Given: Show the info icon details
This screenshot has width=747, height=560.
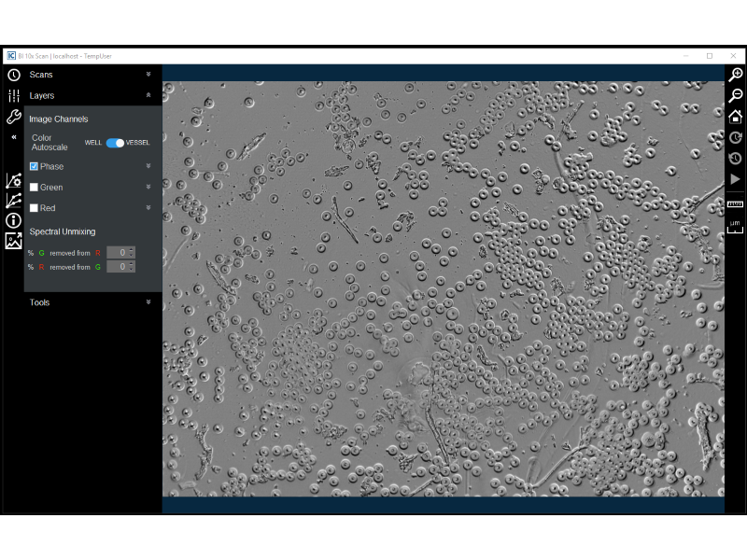Looking at the screenshot, I should 14,220.
